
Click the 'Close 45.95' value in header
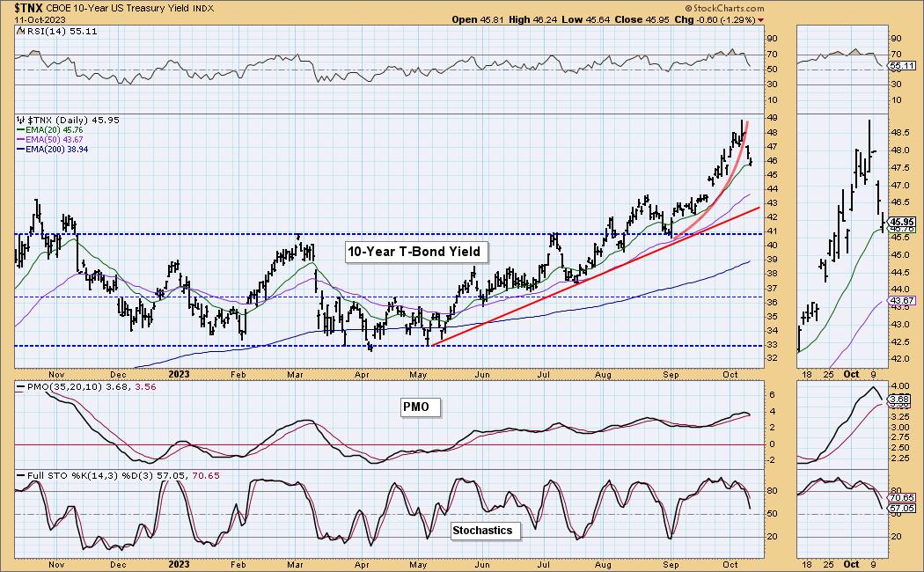coord(642,19)
